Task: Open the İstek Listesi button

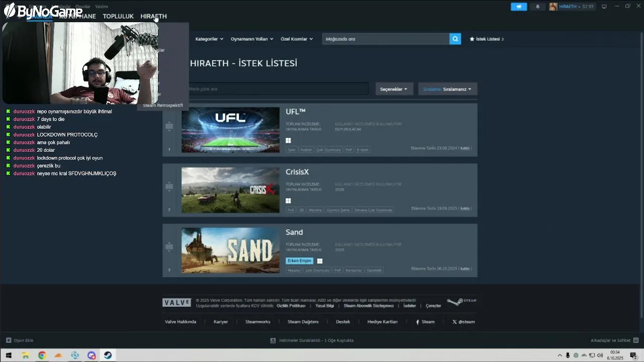Action: point(487,39)
